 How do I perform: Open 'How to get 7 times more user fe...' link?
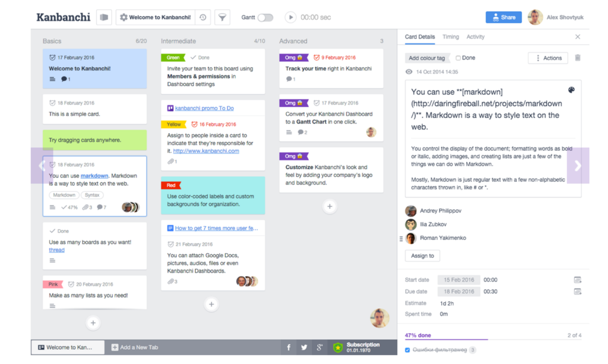click(216, 229)
